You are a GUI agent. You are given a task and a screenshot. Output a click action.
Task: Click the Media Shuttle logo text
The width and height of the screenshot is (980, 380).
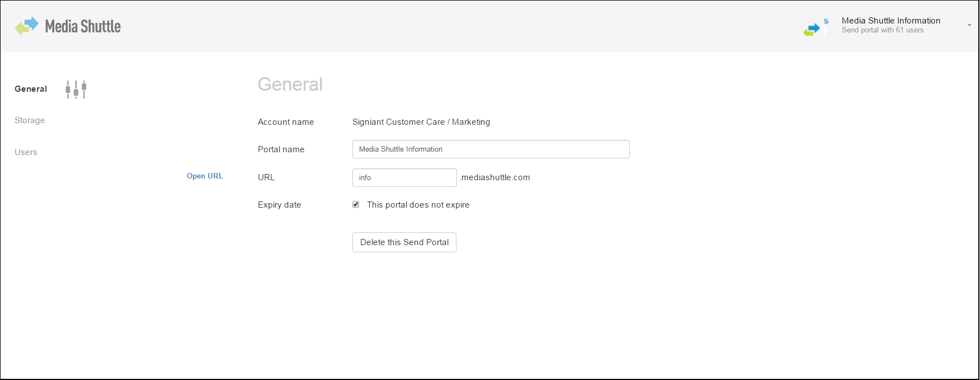click(83, 26)
